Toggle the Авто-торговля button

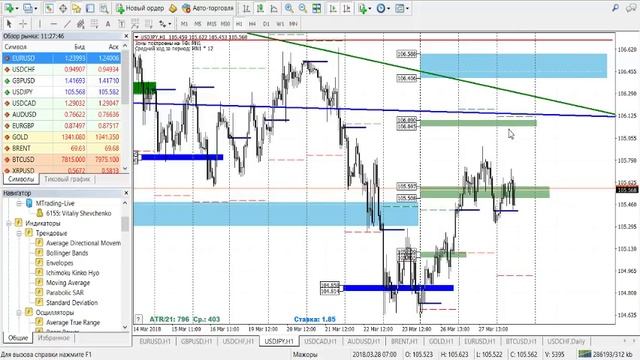(x=208, y=8)
